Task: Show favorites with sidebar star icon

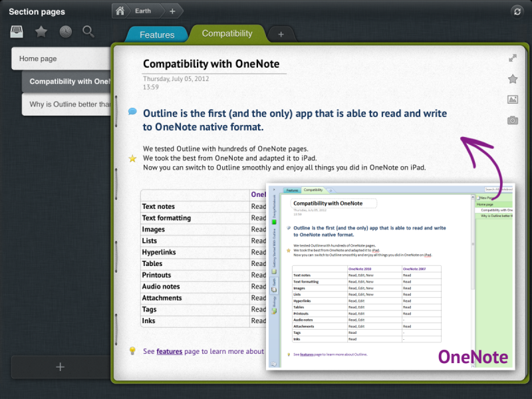Action: 41,31
